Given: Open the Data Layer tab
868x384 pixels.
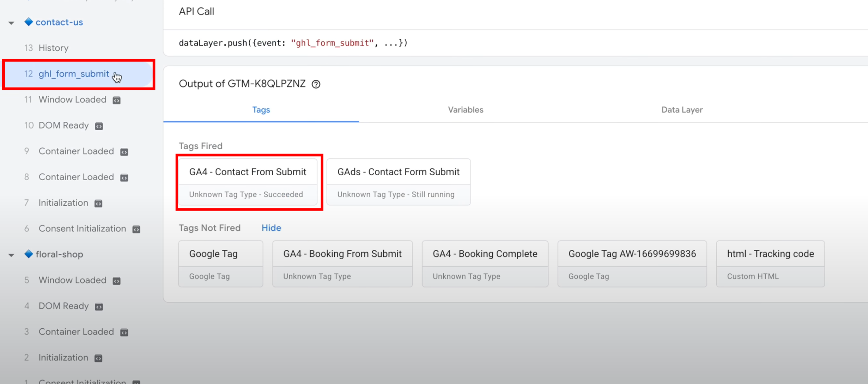Looking at the screenshot, I should tap(681, 110).
